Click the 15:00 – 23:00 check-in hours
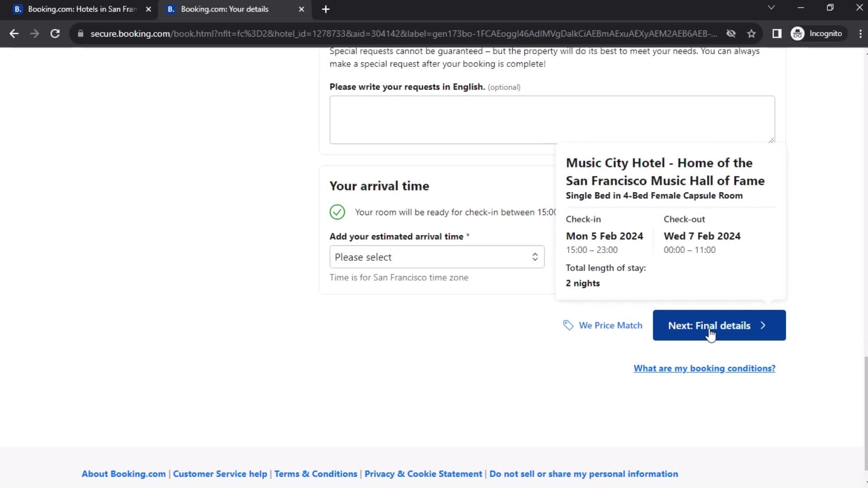The image size is (868, 488). 591,250
